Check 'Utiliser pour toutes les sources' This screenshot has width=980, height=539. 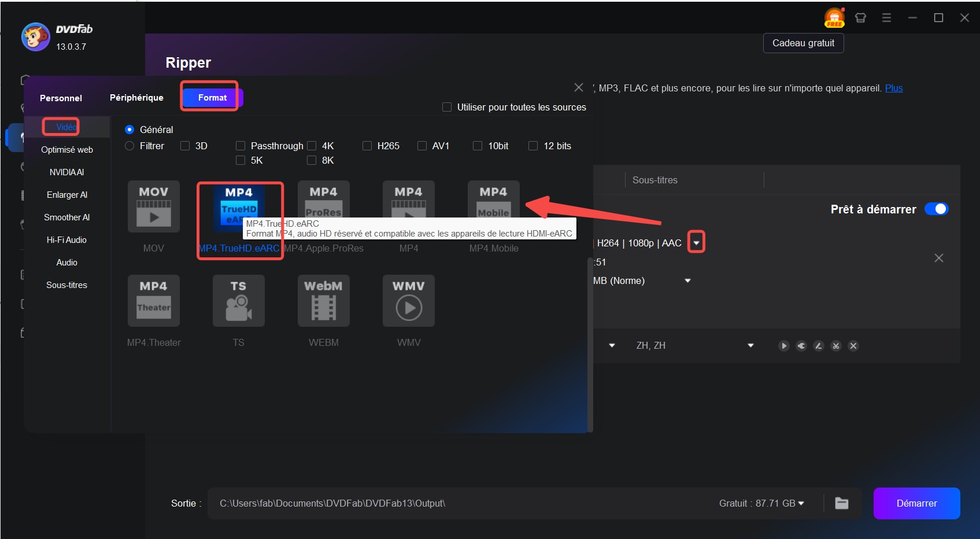coord(447,107)
